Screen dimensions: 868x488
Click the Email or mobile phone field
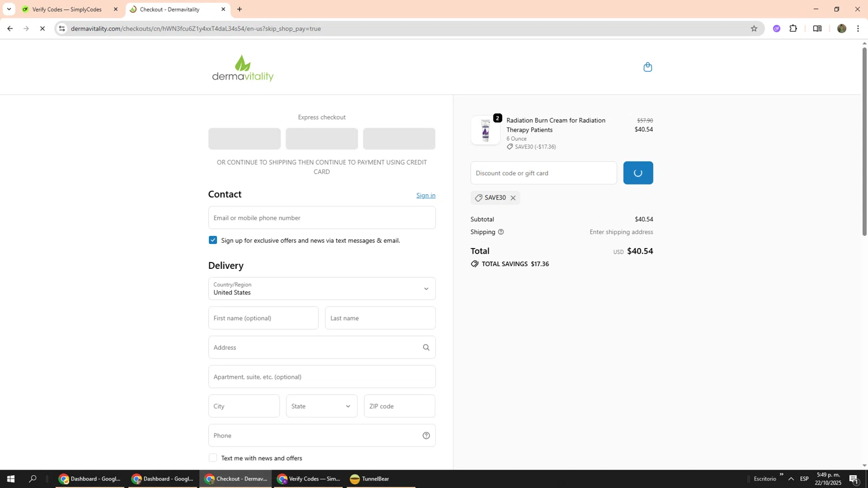[322, 217]
